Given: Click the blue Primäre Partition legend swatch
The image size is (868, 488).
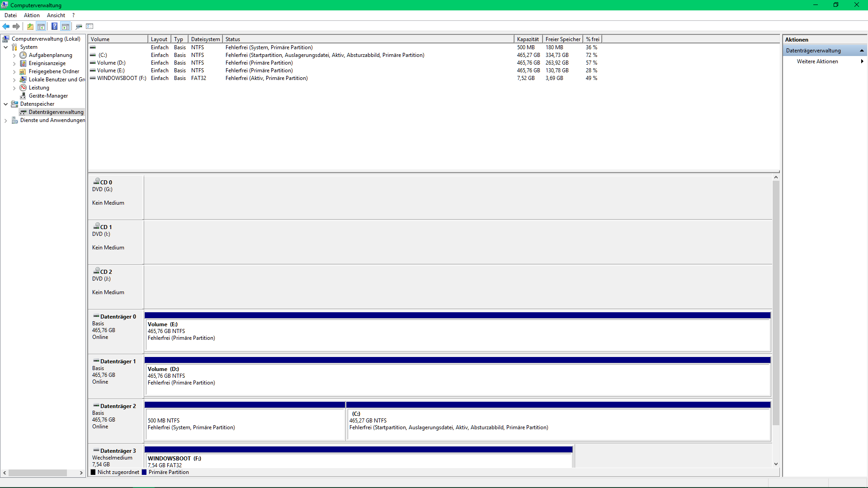Looking at the screenshot, I should coord(144,472).
